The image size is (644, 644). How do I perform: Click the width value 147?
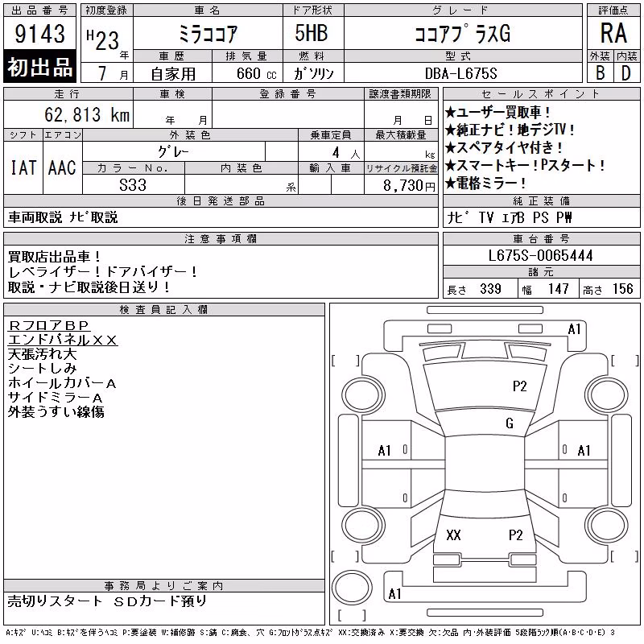pyautogui.click(x=558, y=289)
